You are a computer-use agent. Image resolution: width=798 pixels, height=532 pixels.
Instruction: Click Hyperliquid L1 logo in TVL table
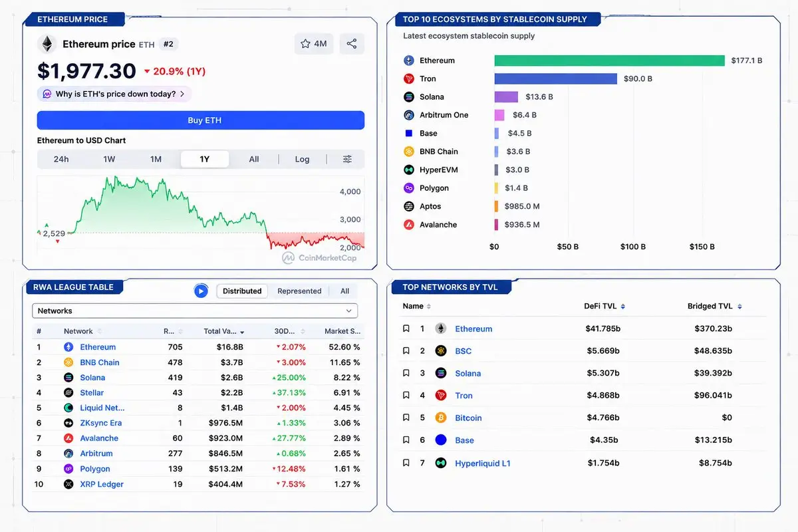[441, 463]
